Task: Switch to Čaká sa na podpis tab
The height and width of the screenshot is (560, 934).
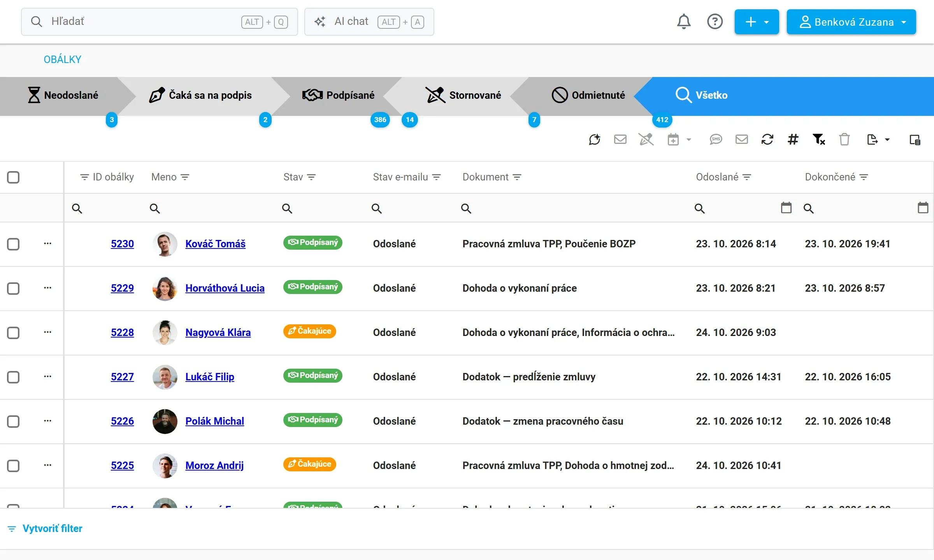Action: click(x=201, y=96)
